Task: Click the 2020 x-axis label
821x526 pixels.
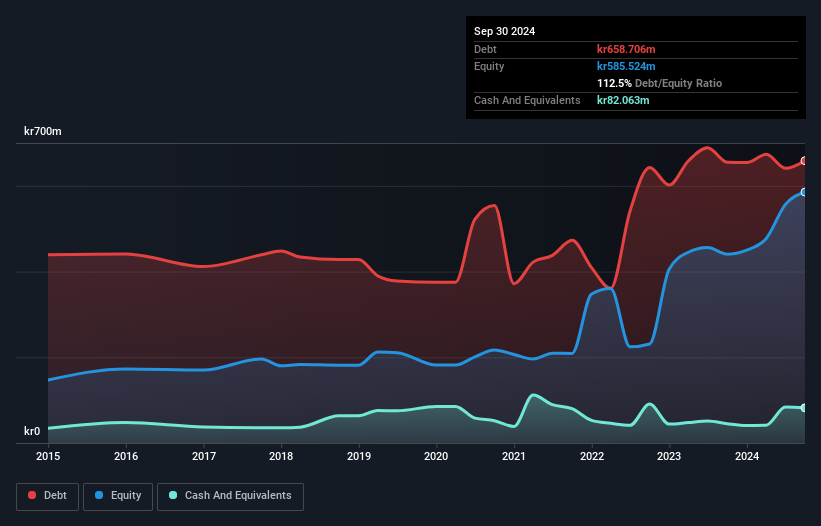Action: [436, 456]
